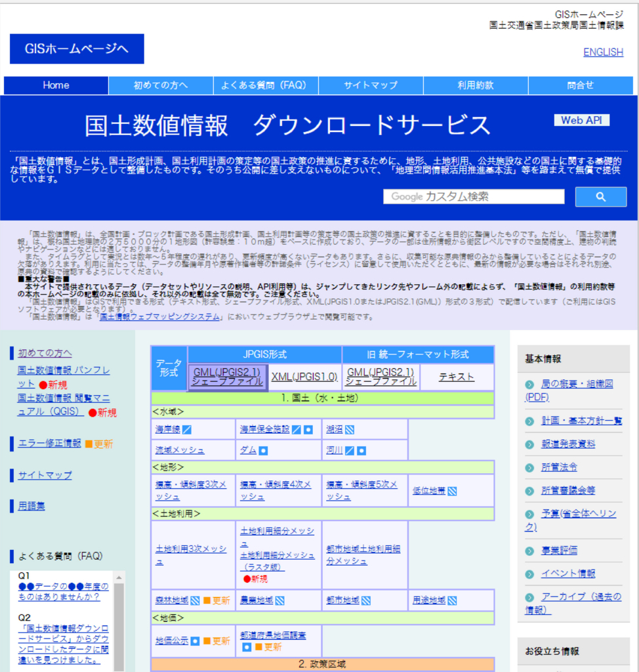
Task: Click the polygon icon next to 低位地帯
Action: pos(452,490)
